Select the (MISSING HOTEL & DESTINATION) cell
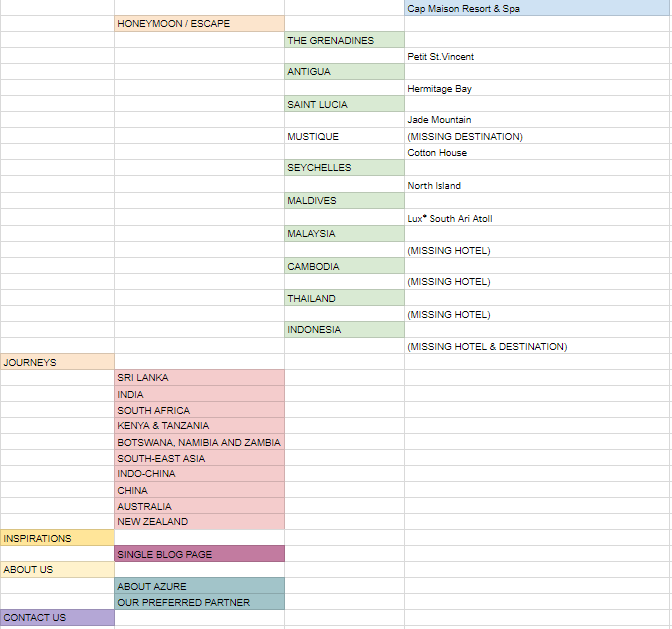 (538, 346)
